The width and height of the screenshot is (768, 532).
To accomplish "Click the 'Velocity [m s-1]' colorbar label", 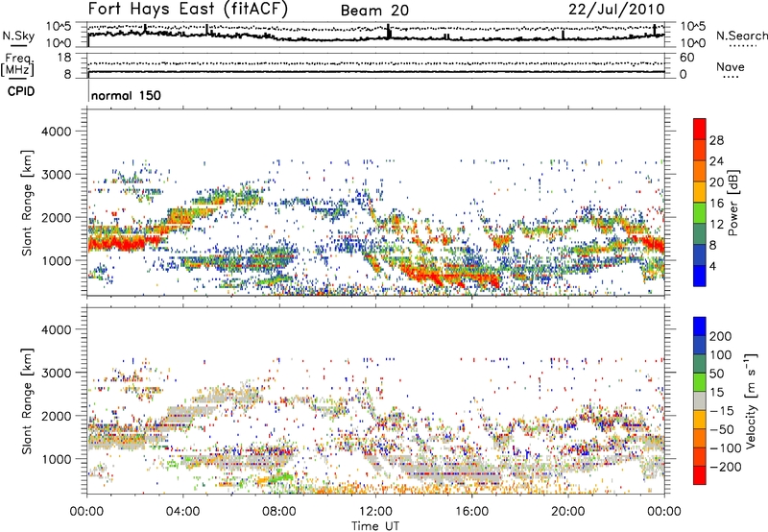I will [x=751, y=400].
